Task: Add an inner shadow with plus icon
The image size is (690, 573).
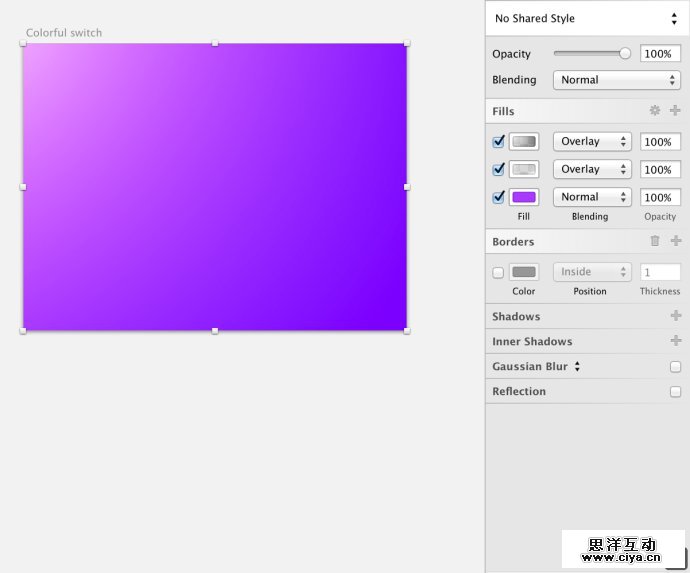Action: point(675,341)
